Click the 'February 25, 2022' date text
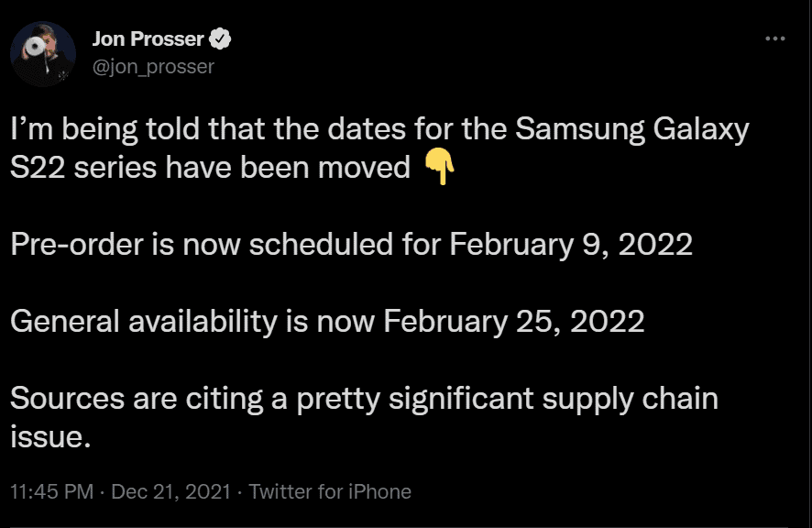 click(x=514, y=321)
